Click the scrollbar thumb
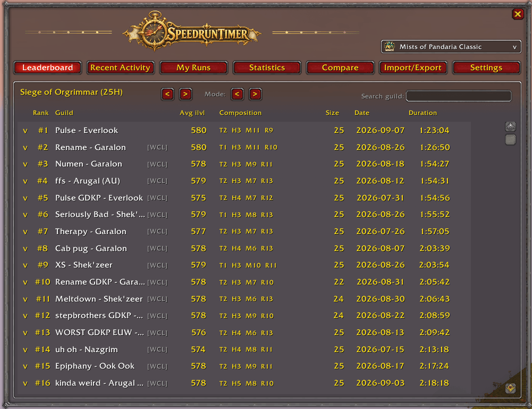532x409 pixels. tap(510, 139)
